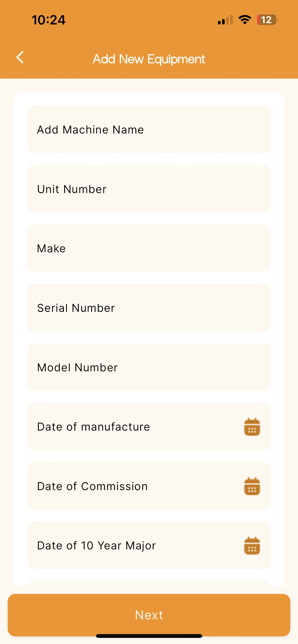Select the Model Number input field

click(x=149, y=367)
